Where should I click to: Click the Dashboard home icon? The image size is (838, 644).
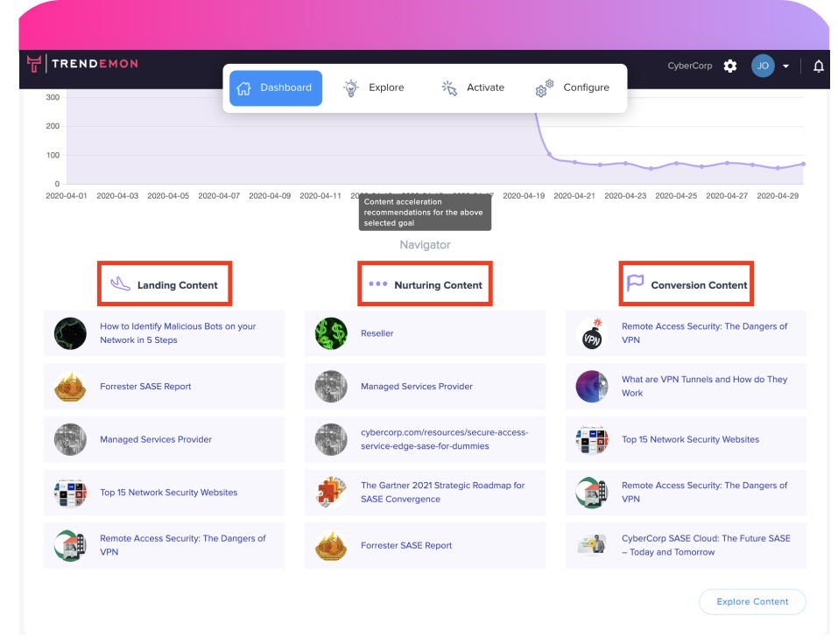coord(243,88)
